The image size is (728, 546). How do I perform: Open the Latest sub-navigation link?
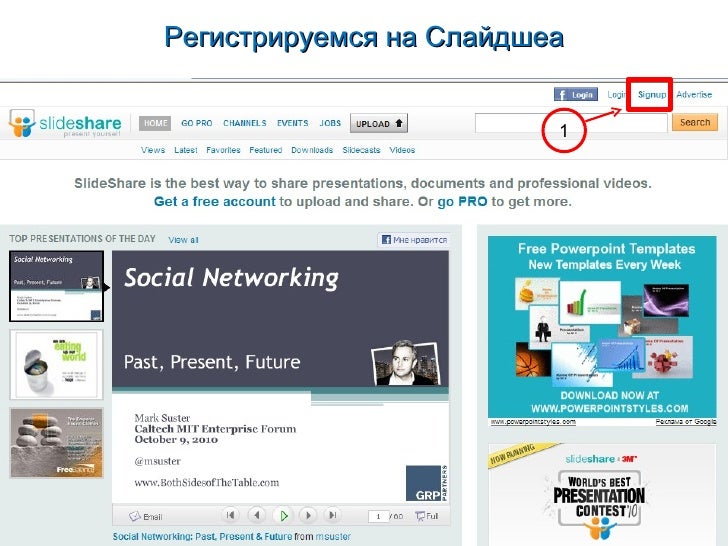(x=186, y=150)
